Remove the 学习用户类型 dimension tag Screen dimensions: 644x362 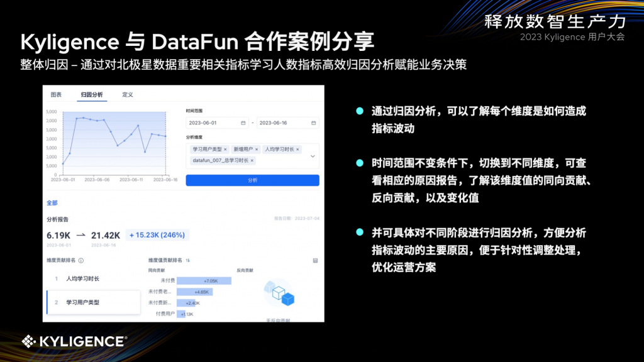[226, 150]
